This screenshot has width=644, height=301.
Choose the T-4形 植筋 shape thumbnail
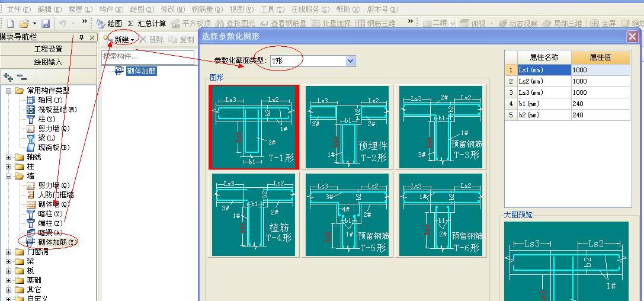pos(254,214)
